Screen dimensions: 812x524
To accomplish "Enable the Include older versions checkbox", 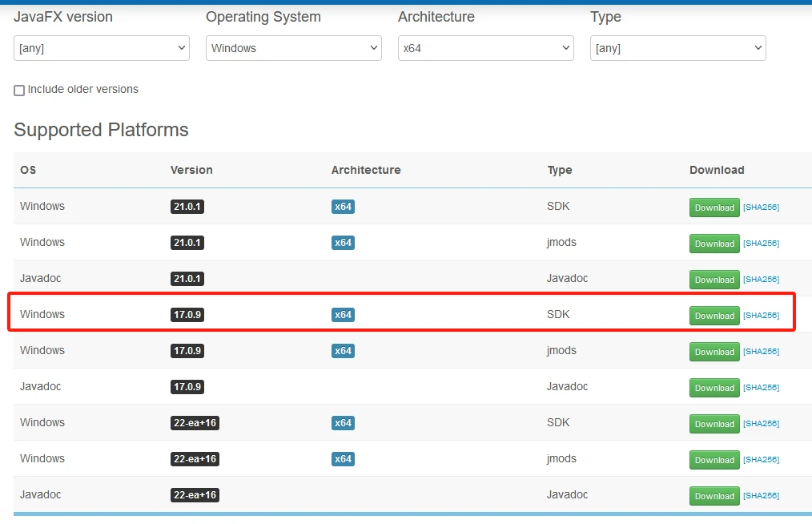I will tap(19, 91).
